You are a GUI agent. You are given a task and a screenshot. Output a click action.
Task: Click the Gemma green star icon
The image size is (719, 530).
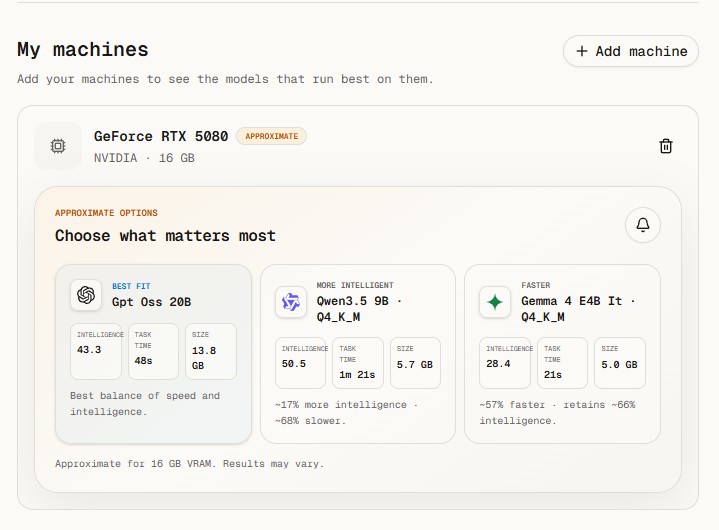(495, 302)
